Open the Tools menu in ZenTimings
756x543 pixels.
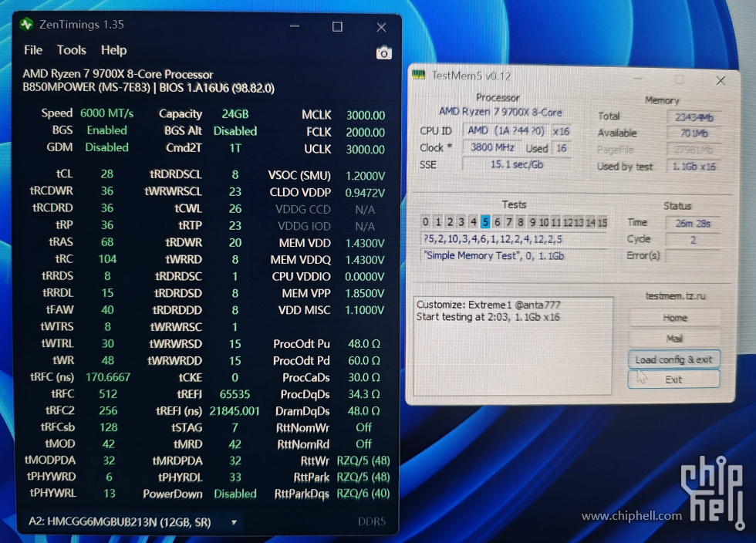72,50
